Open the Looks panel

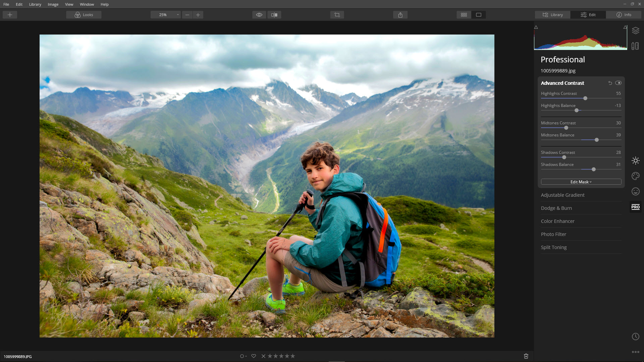tap(84, 15)
